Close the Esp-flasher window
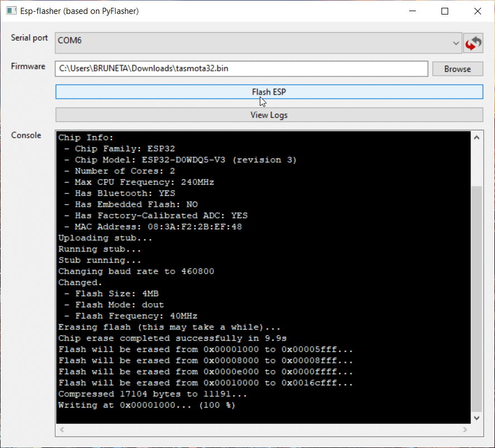 click(x=478, y=11)
